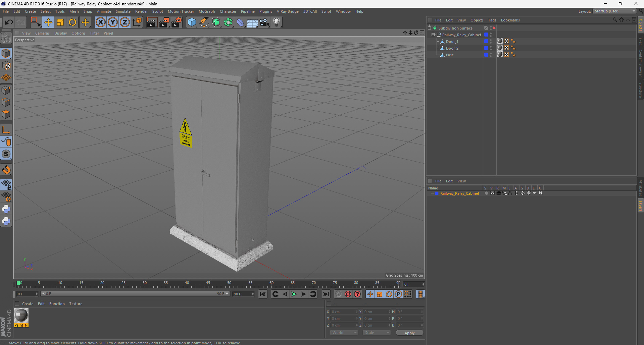The image size is (644, 345).
Task: Toggle Z axis lock
Action: [125, 22]
